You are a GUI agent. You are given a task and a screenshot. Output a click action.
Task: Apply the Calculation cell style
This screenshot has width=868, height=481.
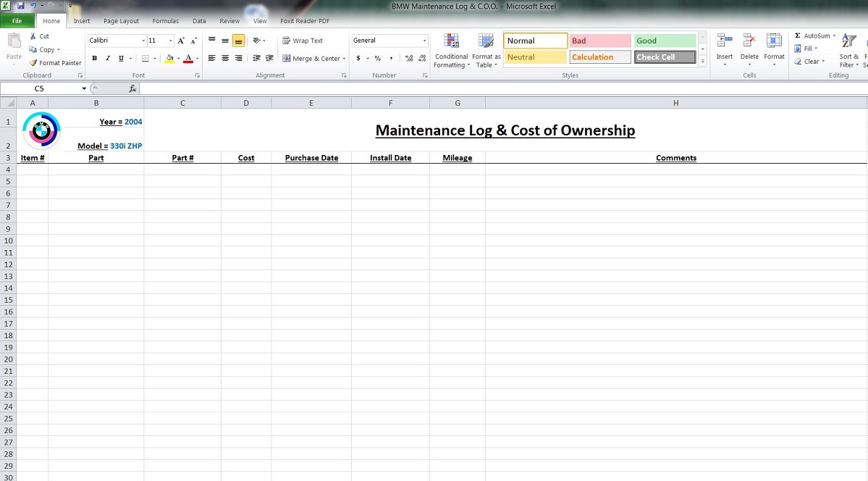tap(600, 57)
